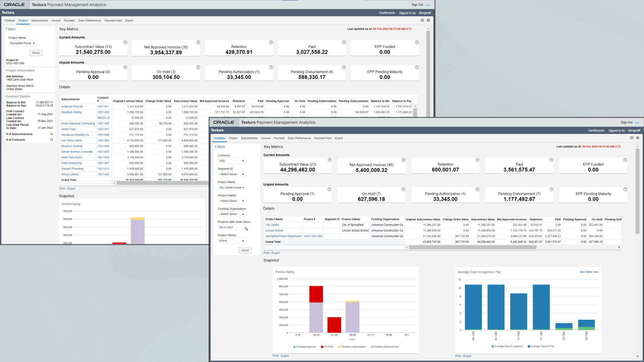Image resolution: width=644 pixels, height=362 pixels.
Task: Click the settings gear icon in back window
Action: click(x=422, y=20)
